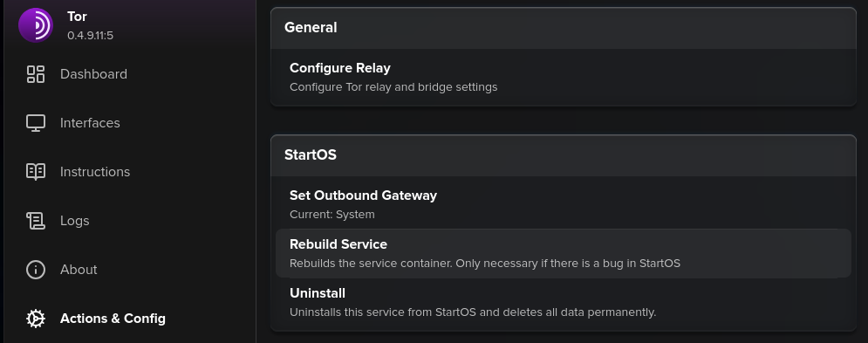This screenshot has width=868, height=343.
Task: Click the Dashboard grid icon
Action: click(x=36, y=74)
